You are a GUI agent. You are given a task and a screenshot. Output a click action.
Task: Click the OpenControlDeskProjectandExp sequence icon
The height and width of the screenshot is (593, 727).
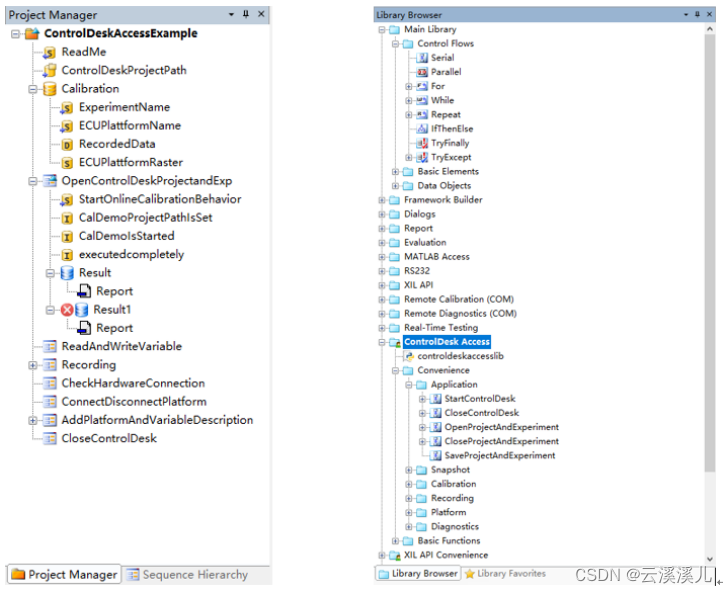click(x=50, y=181)
